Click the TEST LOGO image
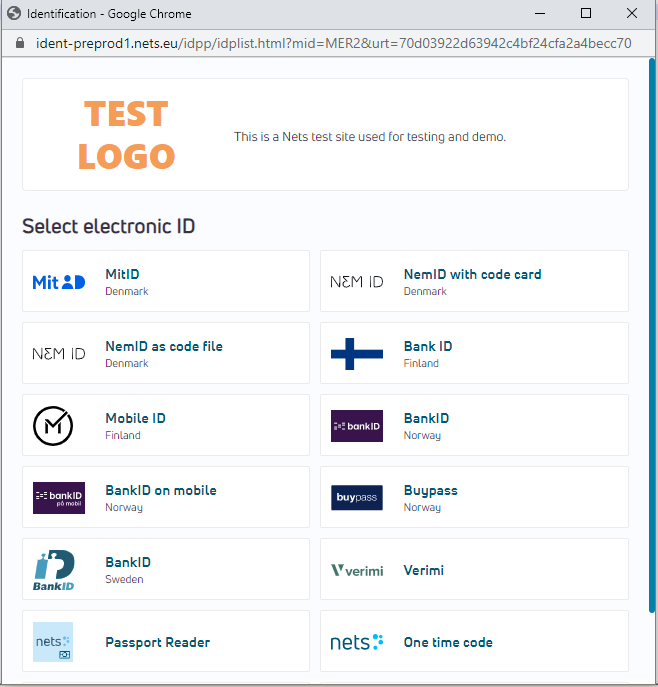 (x=127, y=135)
